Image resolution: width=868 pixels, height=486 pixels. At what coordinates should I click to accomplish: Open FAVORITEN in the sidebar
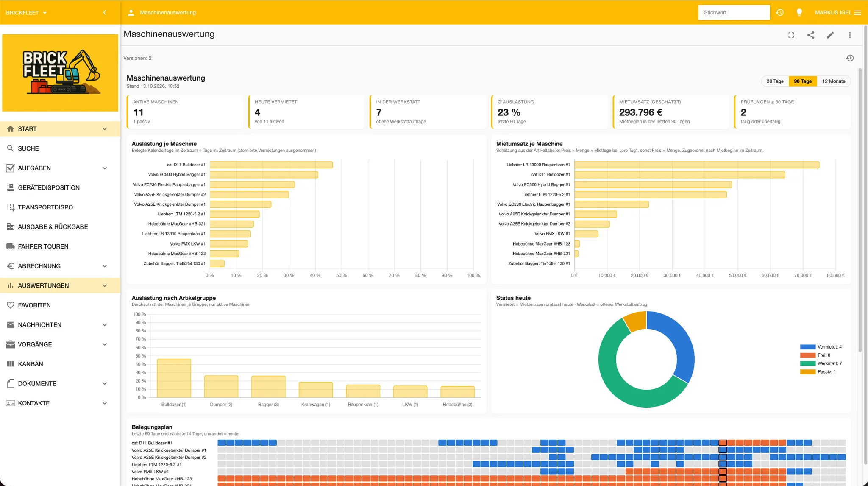[60, 305]
